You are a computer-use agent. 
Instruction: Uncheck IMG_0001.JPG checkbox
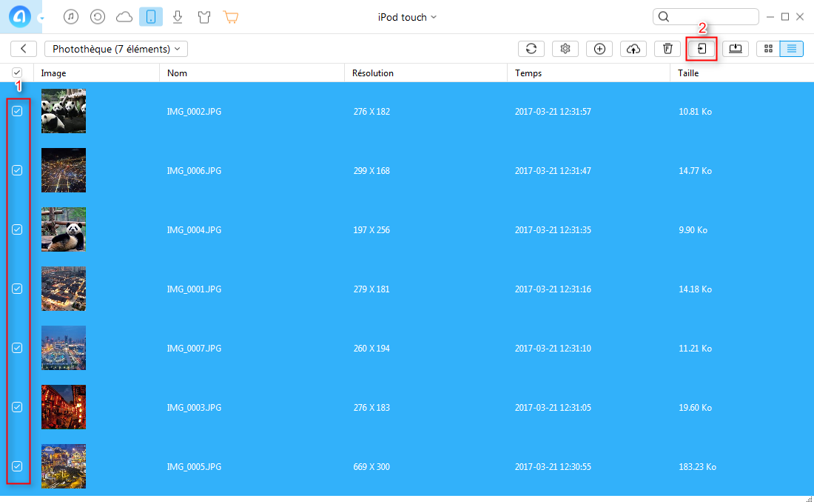(x=17, y=289)
